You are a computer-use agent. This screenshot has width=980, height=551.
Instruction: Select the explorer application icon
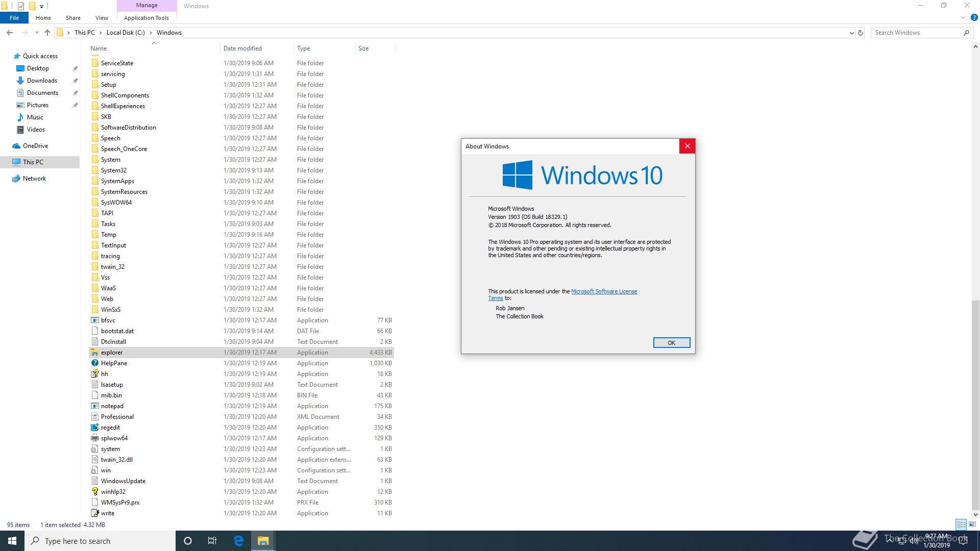(95, 353)
